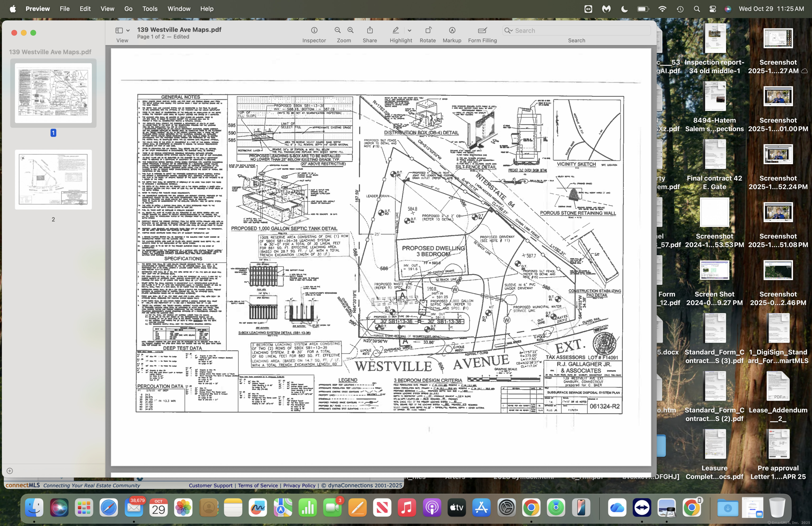
Task: Open the Inspector info panel
Action: [x=314, y=30]
